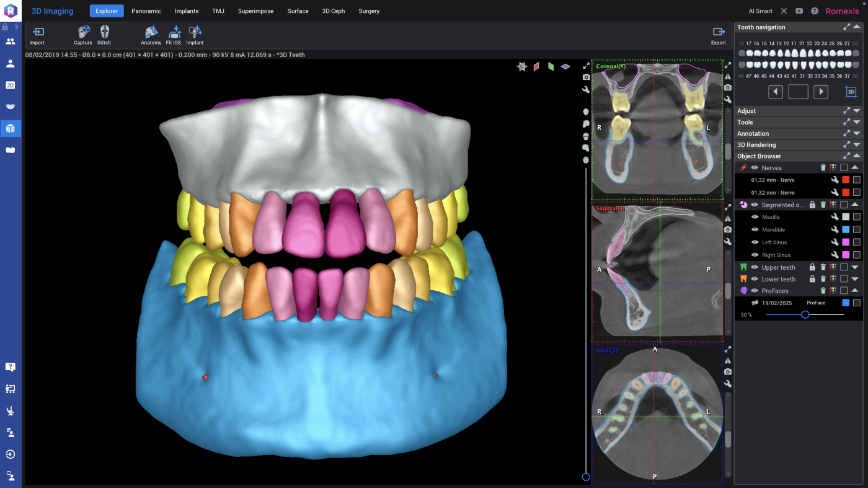
Task: Switch to the Panoramic tab
Action: pyautogui.click(x=146, y=11)
